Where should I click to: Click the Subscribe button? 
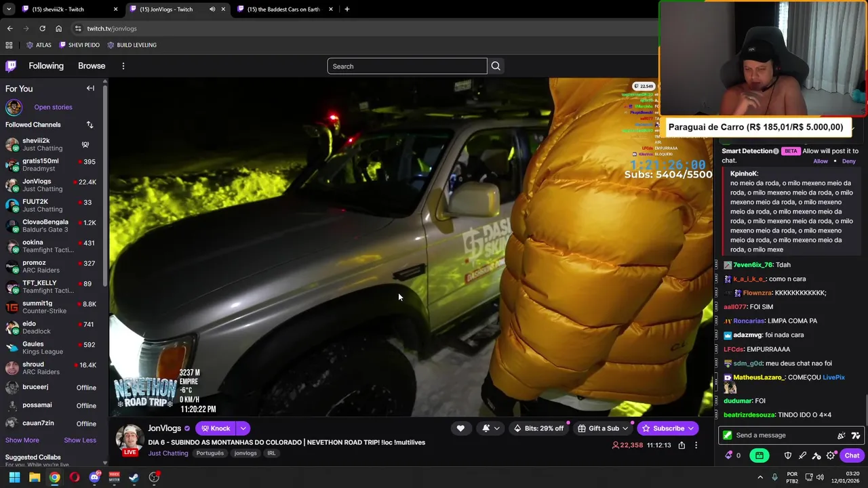[x=668, y=428]
